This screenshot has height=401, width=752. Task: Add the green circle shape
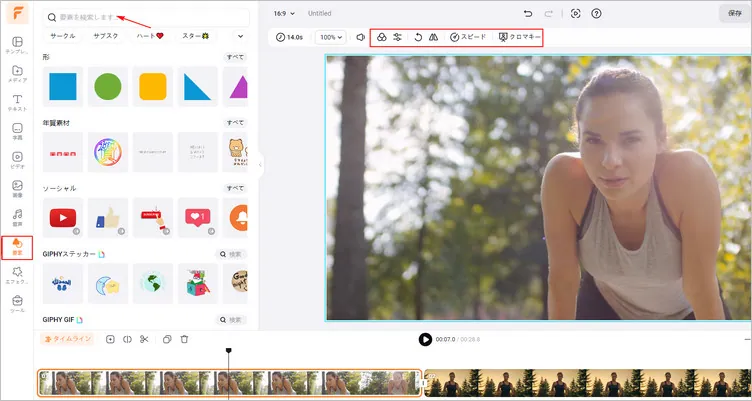click(x=108, y=86)
